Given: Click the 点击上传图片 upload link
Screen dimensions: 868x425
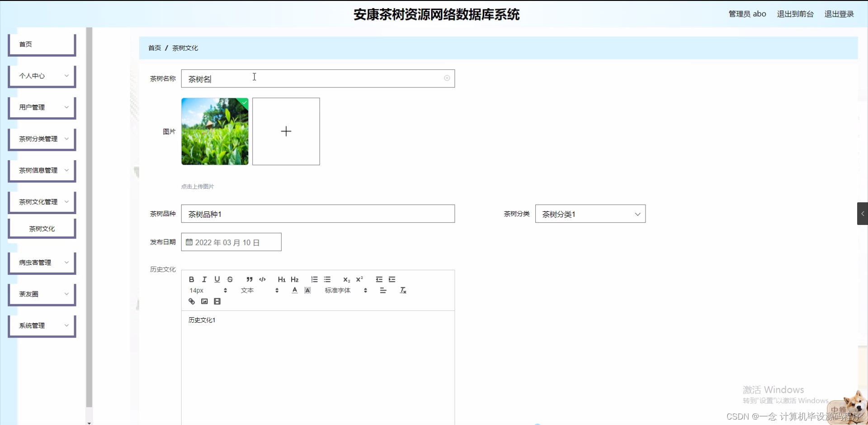Looking at the screenshot, I should pyautogui.click(x=197, y=186).
